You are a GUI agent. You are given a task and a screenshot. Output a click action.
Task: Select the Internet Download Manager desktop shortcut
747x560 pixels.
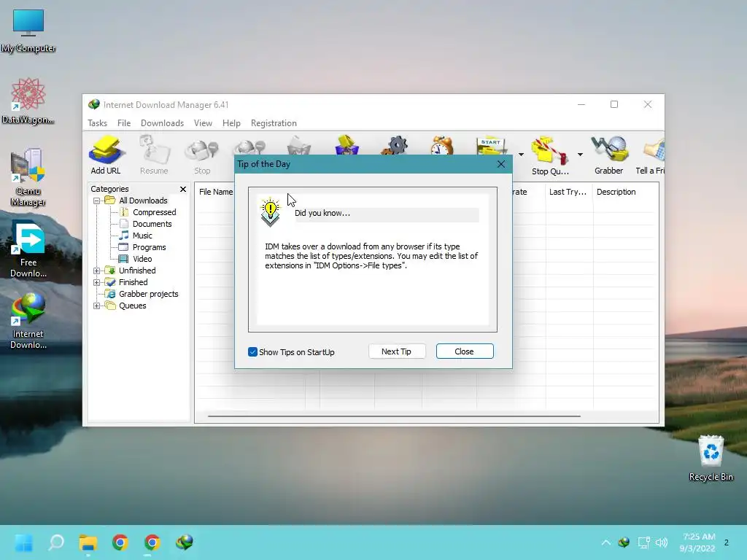(28, 322)
